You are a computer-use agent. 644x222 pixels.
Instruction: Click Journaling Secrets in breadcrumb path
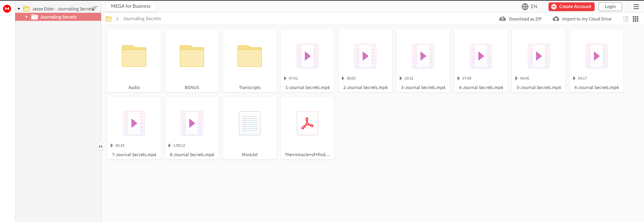[x=142, y=19]
